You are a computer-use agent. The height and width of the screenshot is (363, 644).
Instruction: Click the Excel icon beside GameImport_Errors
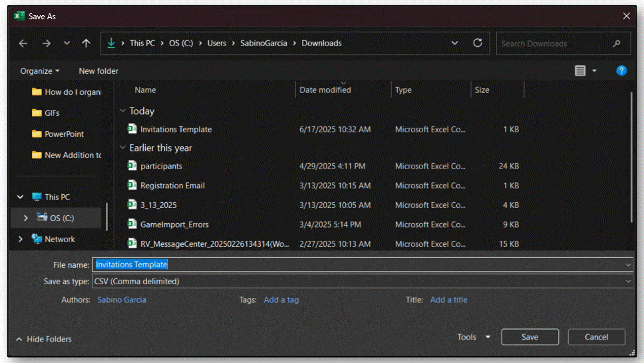(x=132, y=224)
